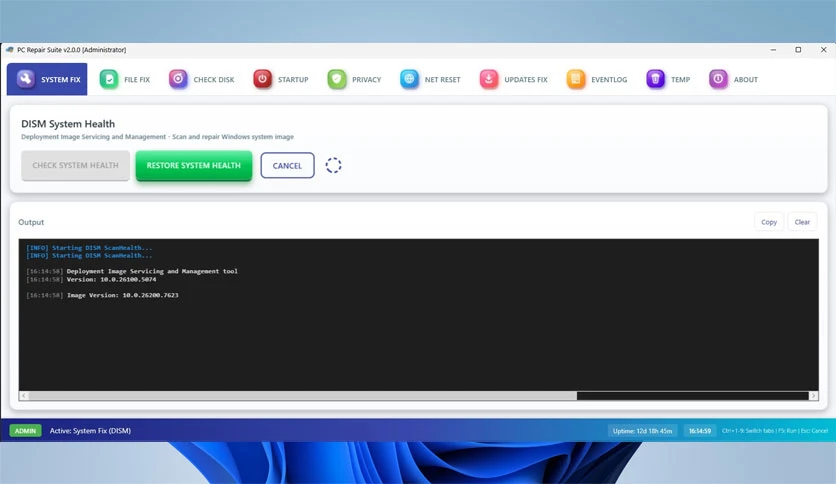
Task: Click the dashed circle progress spinner
Action: coord(333,165)
